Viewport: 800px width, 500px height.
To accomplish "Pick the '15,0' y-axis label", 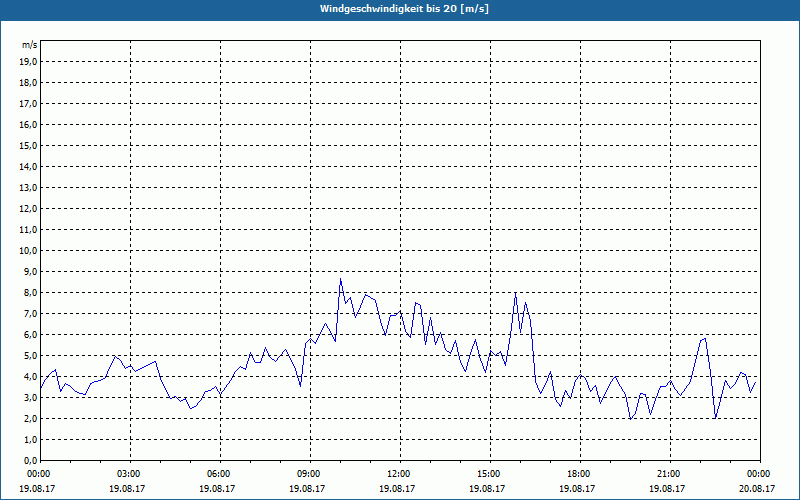I will (28, 145).
